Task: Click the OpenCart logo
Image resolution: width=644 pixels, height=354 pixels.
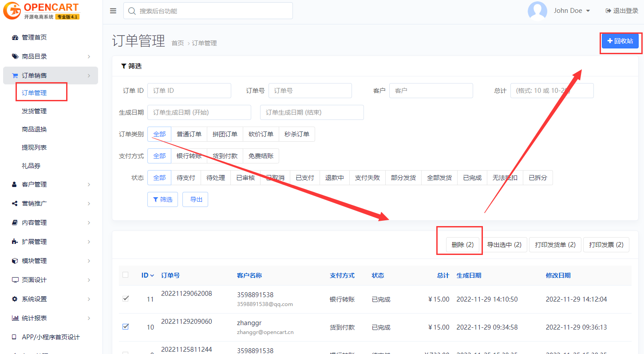Action: coord(41,11)
